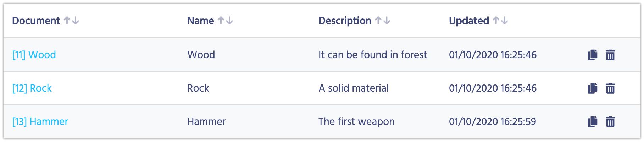Image resolution: width=644 pixels, height=142 pixels.
Task: Delete the Hammer document row
Action: pyautogui.click(x=610, y=122)
